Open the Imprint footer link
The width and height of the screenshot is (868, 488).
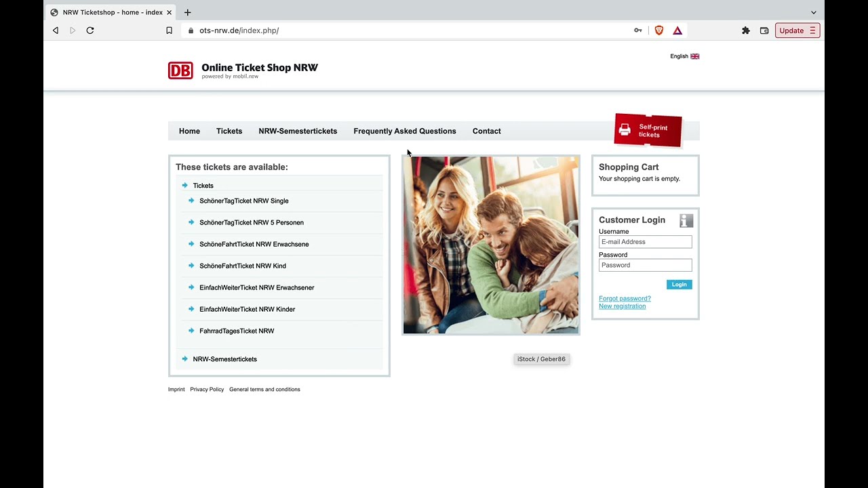[176, 390]
